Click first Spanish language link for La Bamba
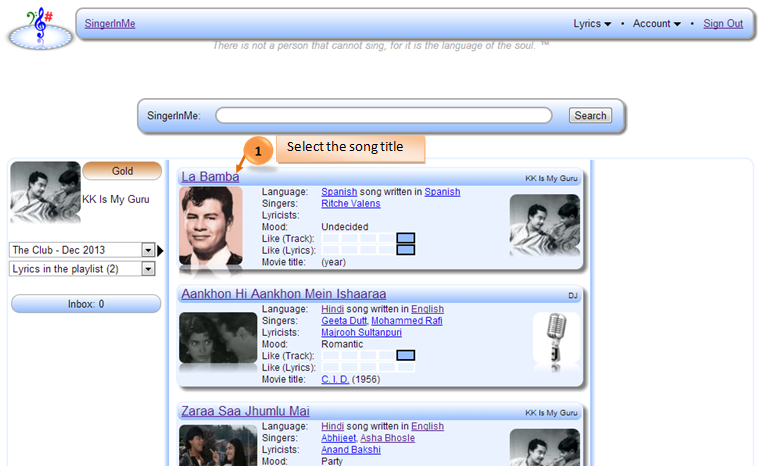 point(339,192)
